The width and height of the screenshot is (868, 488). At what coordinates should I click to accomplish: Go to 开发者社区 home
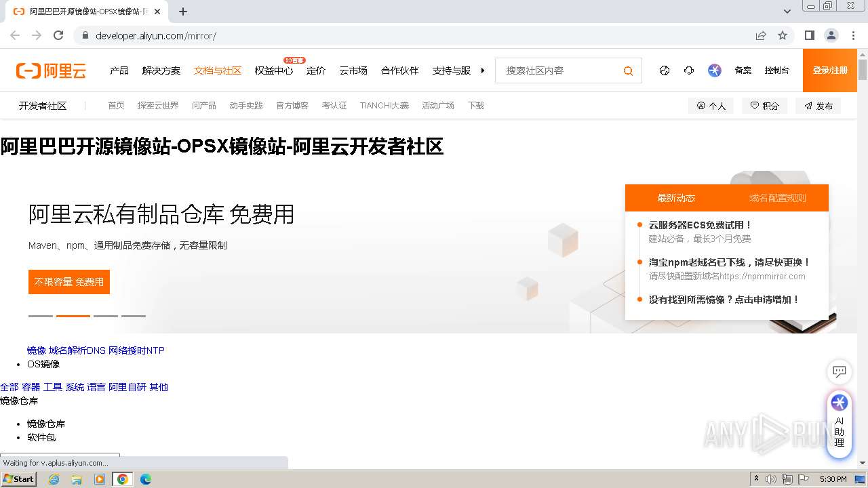[x=43, y=106]
